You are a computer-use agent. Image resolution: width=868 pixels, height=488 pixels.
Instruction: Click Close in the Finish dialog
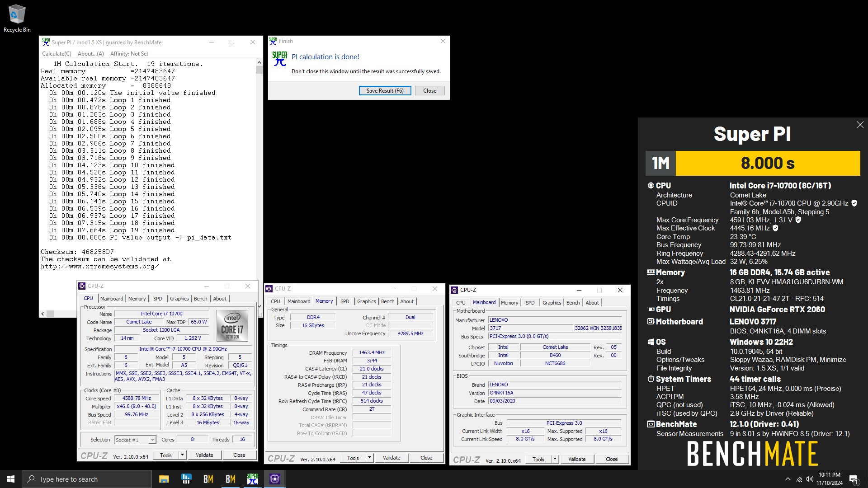coord(429,91)
